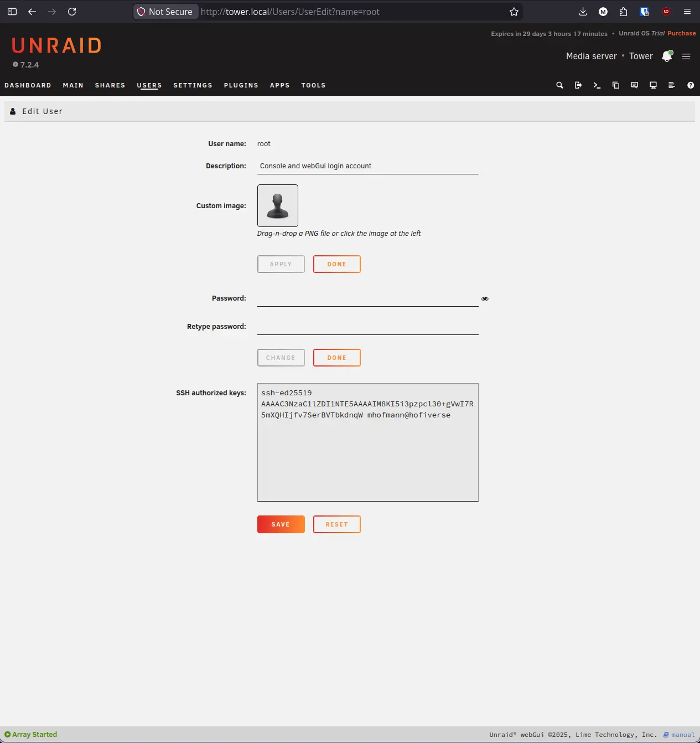Open the PLUGINS tab
The image size is (700, 743).
tap(241, 85)
